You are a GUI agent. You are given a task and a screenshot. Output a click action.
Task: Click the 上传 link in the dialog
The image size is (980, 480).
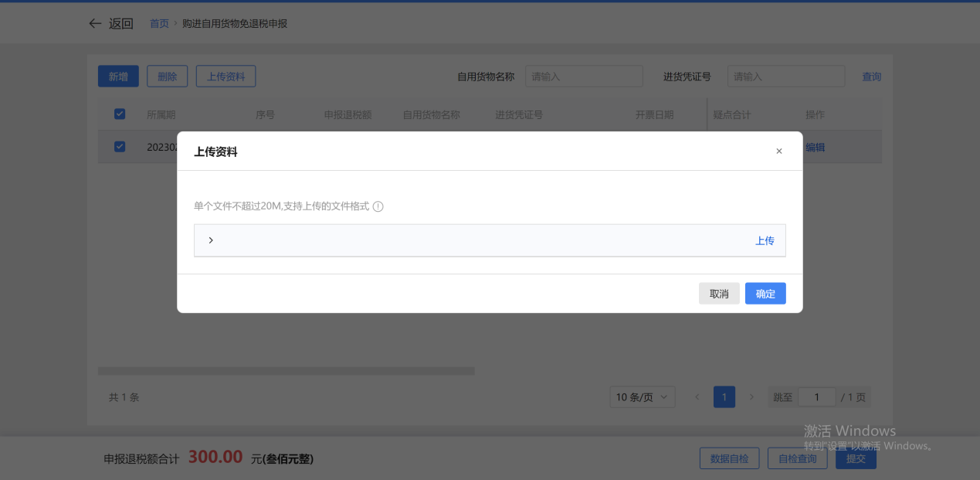coord(764,240)
